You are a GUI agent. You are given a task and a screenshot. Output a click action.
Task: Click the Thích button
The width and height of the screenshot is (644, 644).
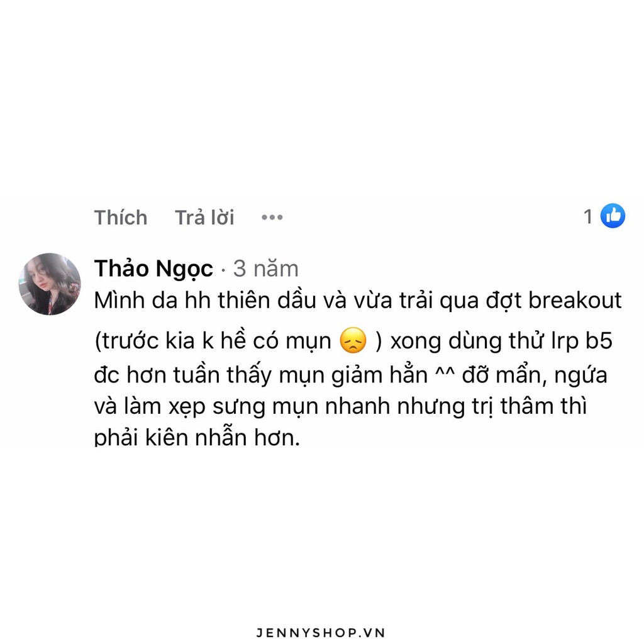[121, 217]
